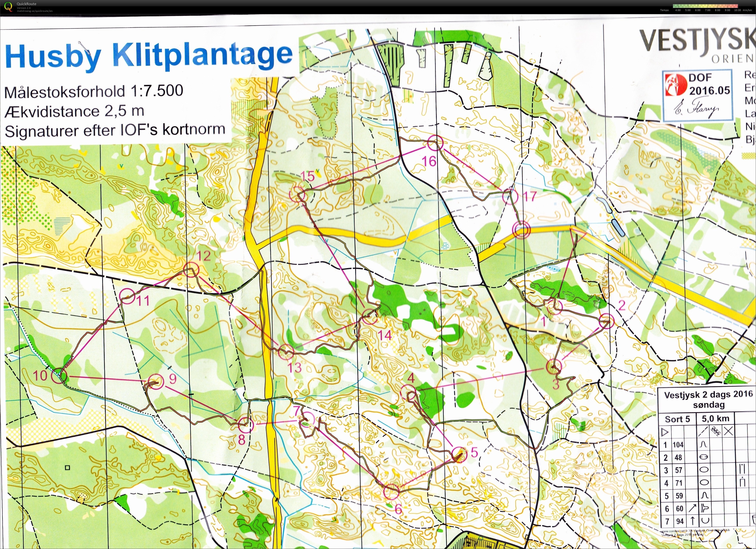Click the Sort 5 course name cell
756x549 pixels.
point(677,419)
